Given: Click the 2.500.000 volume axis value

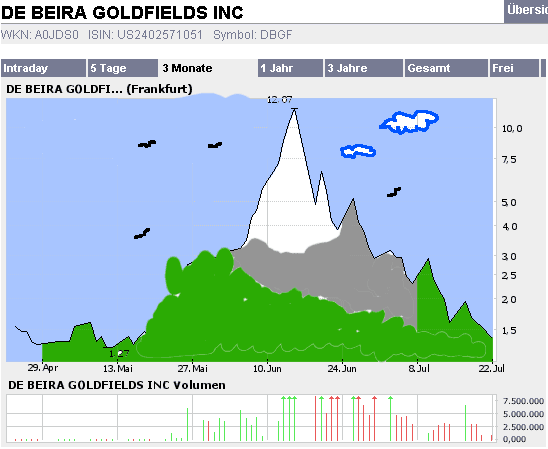Looking at the screenshot, I should [523, 427].
